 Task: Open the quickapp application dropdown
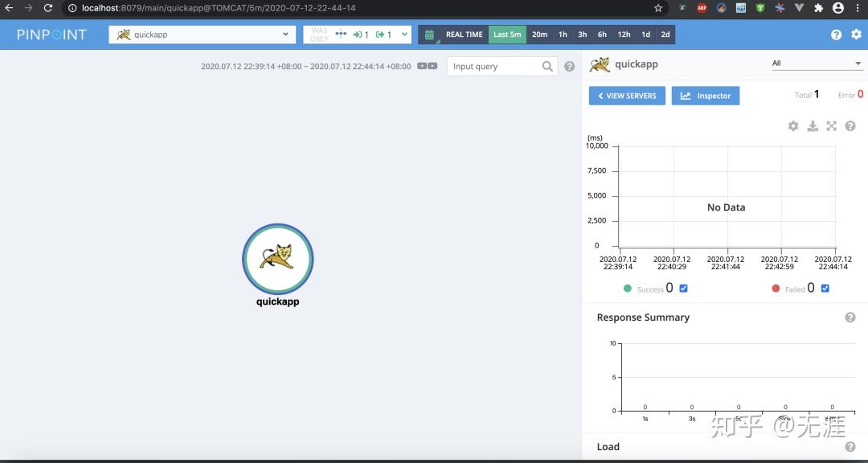click(x=201, y=35)
